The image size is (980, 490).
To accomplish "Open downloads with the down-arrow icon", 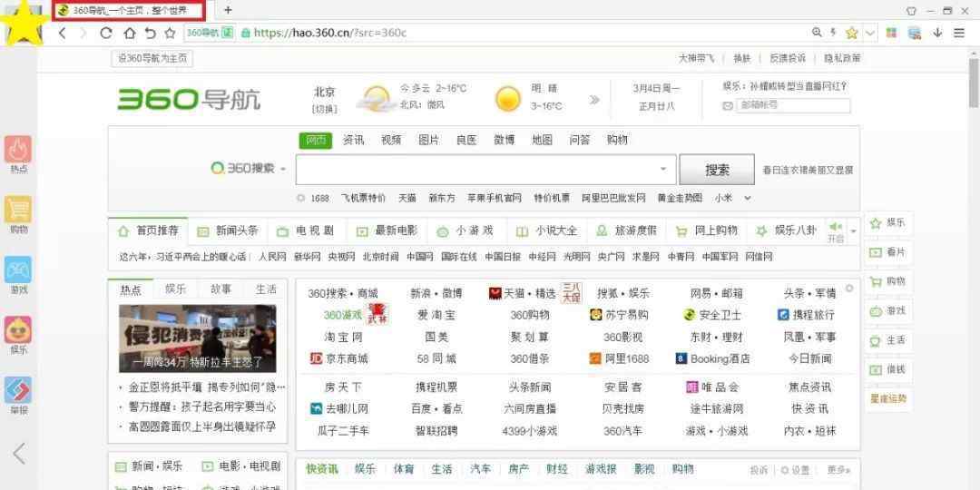I will coord(936,34).
